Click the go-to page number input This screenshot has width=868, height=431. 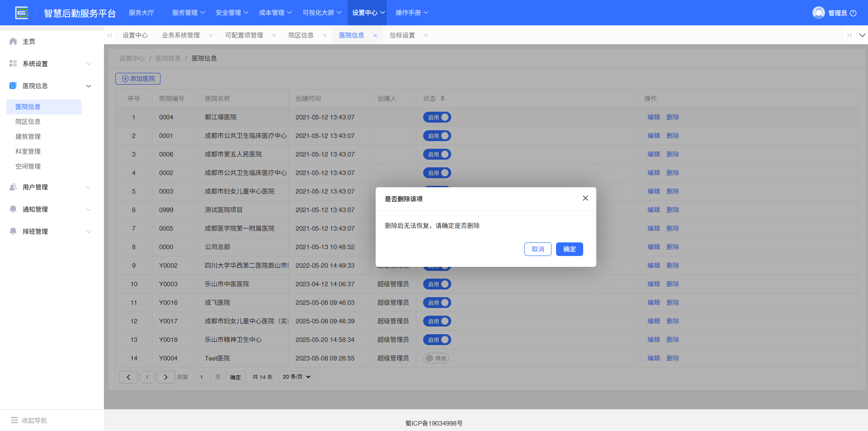[202, 377]
